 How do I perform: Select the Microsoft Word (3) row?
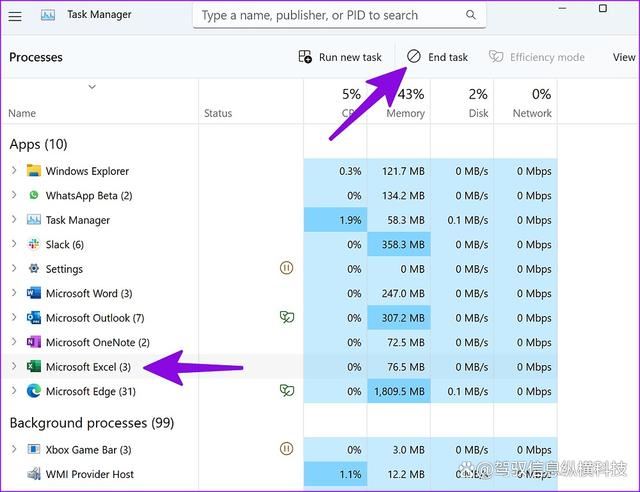pos(89,294)
